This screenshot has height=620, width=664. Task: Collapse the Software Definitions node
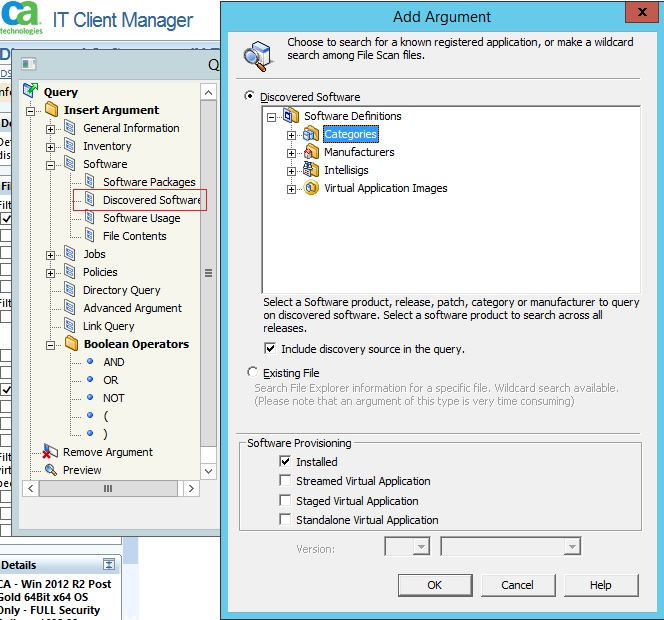[271, 117]
